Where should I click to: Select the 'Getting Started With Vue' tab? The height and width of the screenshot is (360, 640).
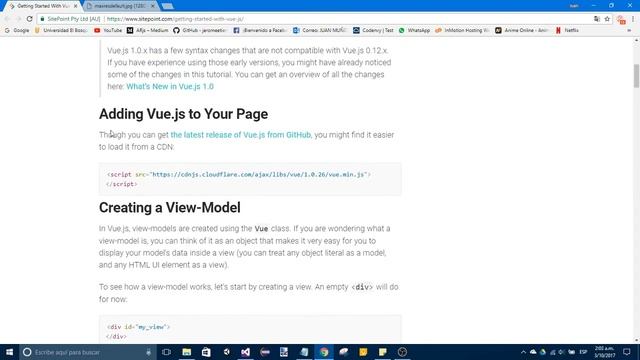point(43,6)
